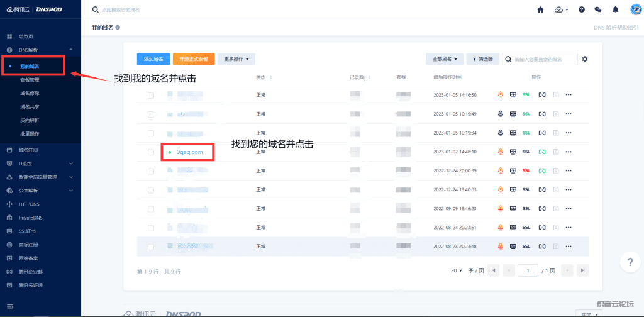Click the 筛选器 filter button
This screenshot has width=644, height=317.
point(482,59)
